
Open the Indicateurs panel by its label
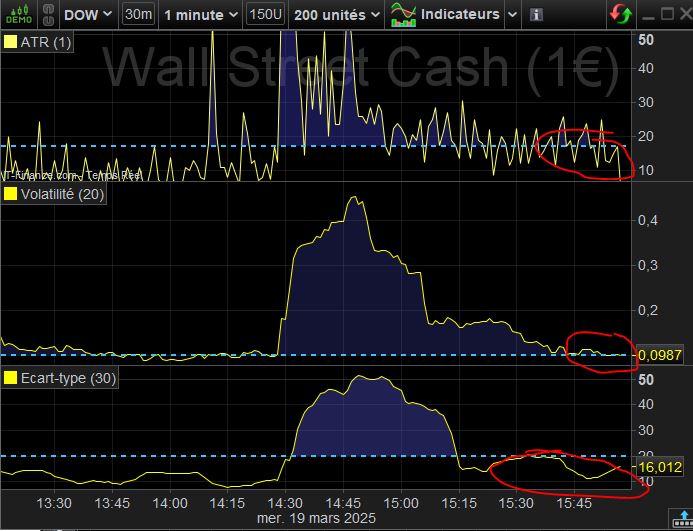point(460,14)
